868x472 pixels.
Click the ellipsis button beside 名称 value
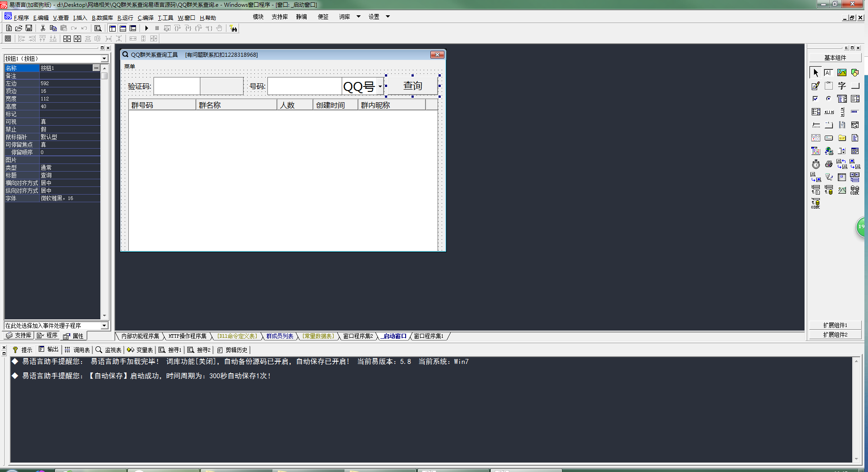point(96,68)
